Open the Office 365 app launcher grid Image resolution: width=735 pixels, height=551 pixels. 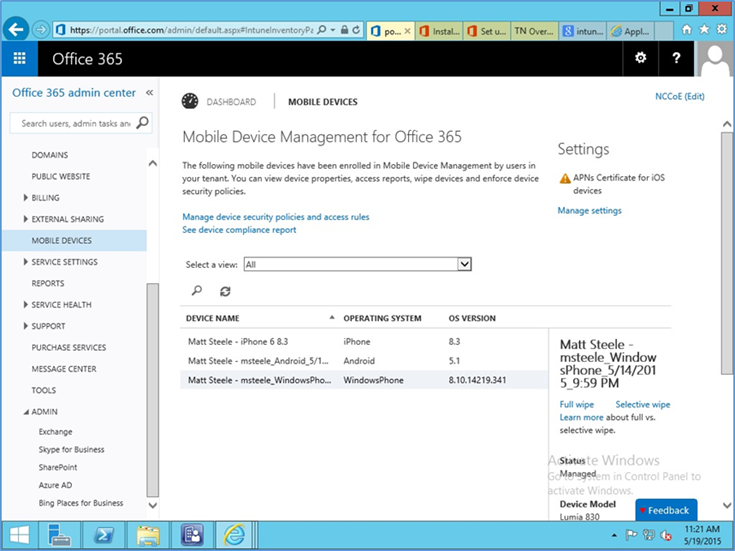(19, 59)
